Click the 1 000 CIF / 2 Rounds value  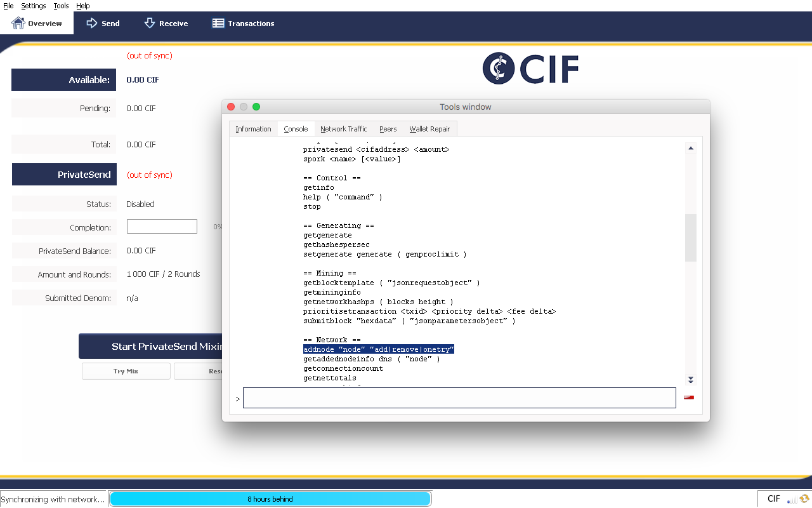tap(163, 274)
